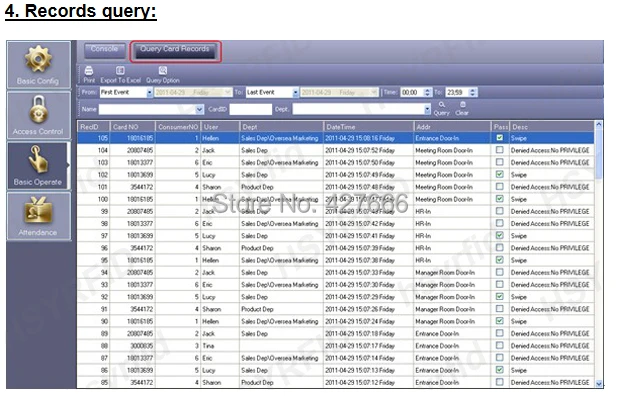Viewport: 618px width, 406px height.
Task: Open the First Event dropdown
Action: tap(149, 93)
